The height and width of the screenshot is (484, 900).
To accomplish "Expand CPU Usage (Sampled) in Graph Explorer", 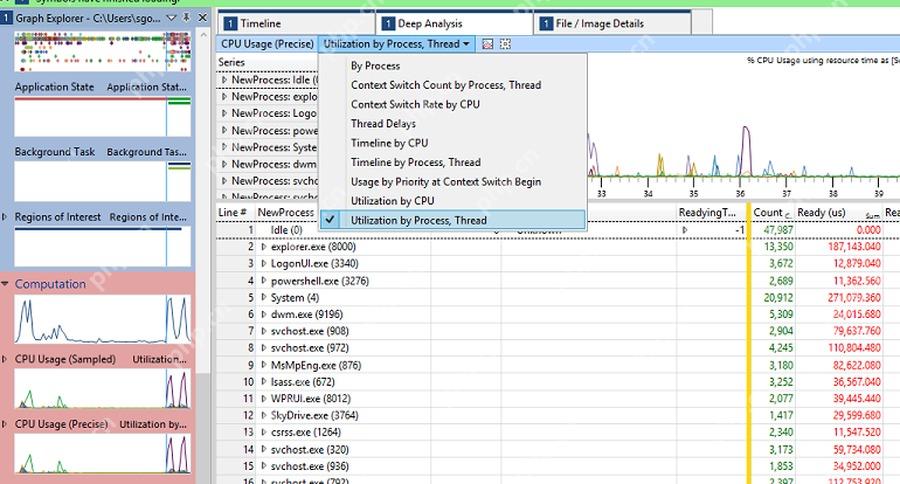I will (5, 359).
